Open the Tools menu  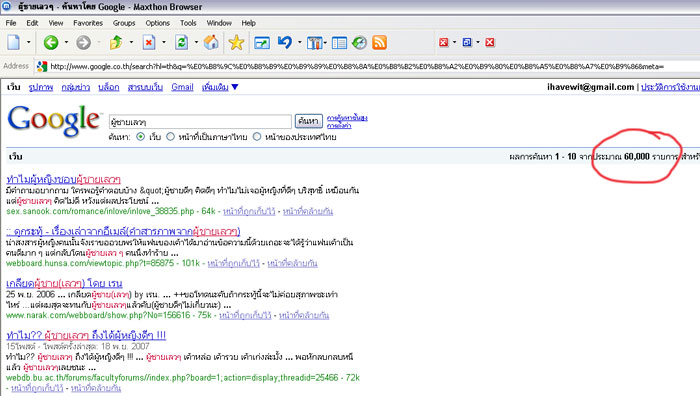tap(188, 23)
